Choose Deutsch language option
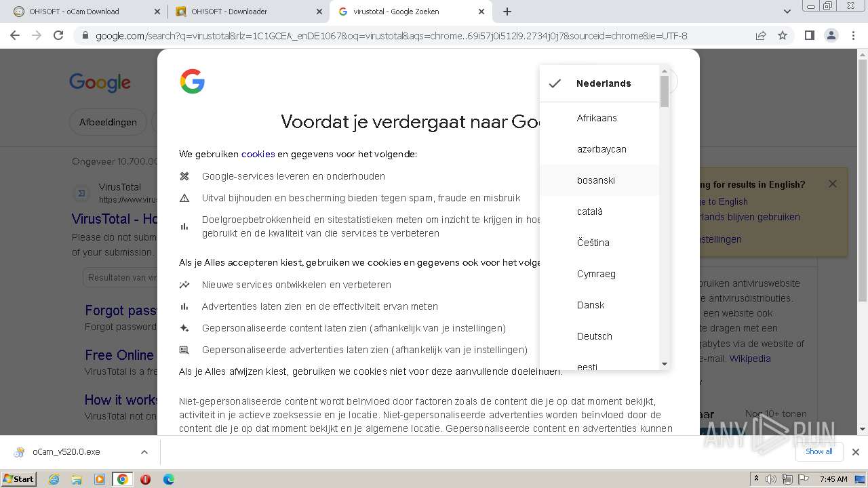Image resolution: width=868 pixels, height=488 pixels. pos(599,336)
